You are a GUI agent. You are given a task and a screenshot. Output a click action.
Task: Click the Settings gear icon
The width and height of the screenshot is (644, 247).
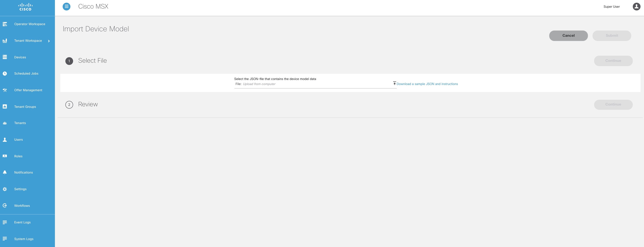click(5, 189)
